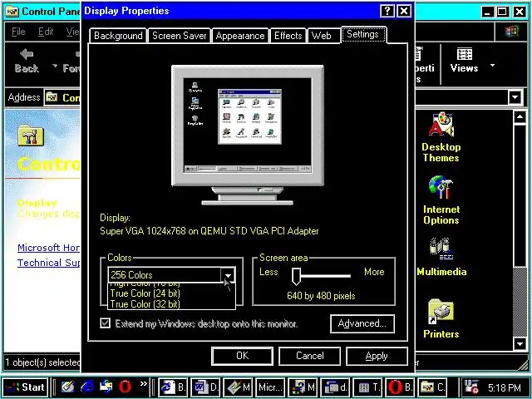Open the Address bar dropdown in Control Panel
The height and width of the screenshot is (399, 532).
(x=515, y=98)
